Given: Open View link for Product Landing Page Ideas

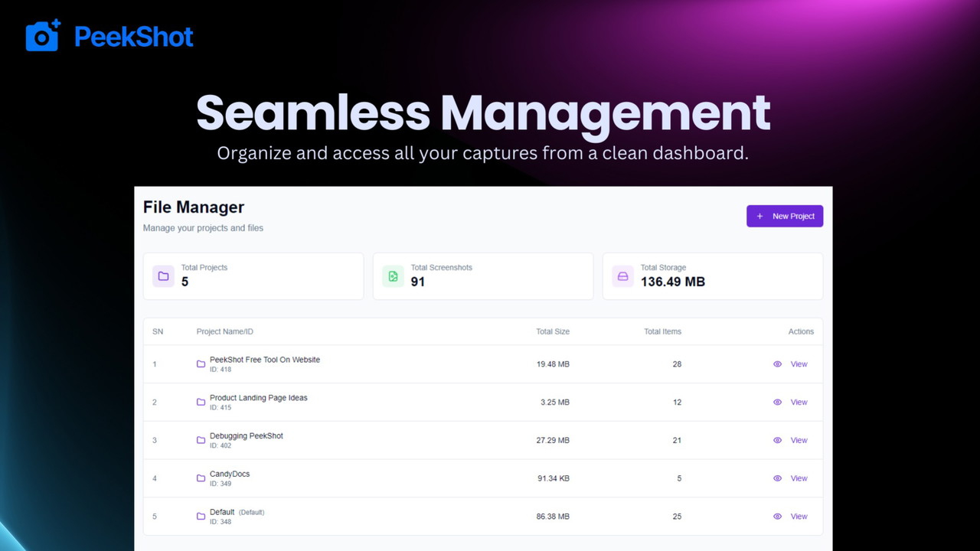Looking at the screenshot, I should (799, 403).
